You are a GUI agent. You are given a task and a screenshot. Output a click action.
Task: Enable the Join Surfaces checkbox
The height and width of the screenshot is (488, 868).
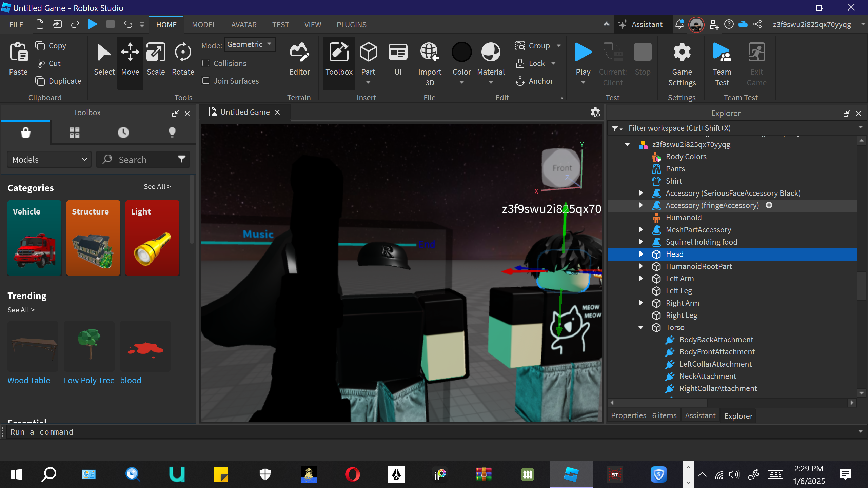(x=206, y=81)
